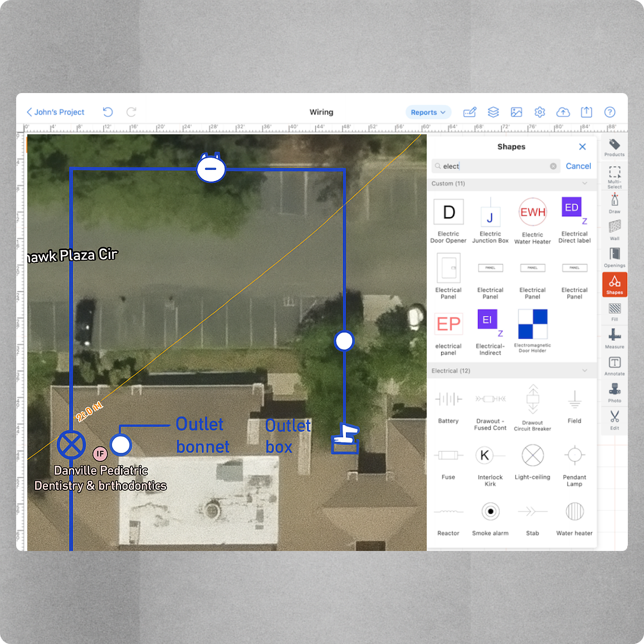Select the Electromagnetic Door Holder shape
Viewport: 644px width, 644px height.
coord(532,331)
